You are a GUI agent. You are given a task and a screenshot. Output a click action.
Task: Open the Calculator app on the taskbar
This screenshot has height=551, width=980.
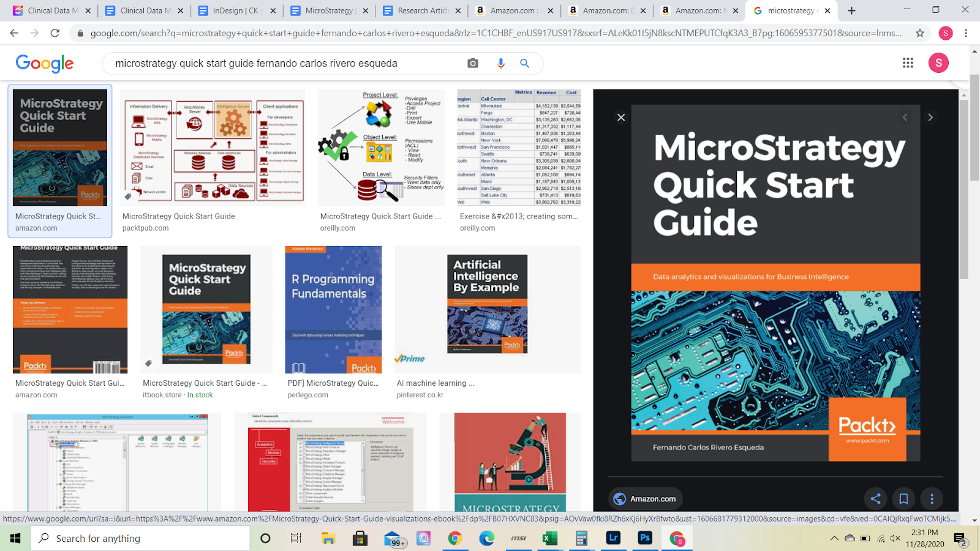tap(581, 538)
